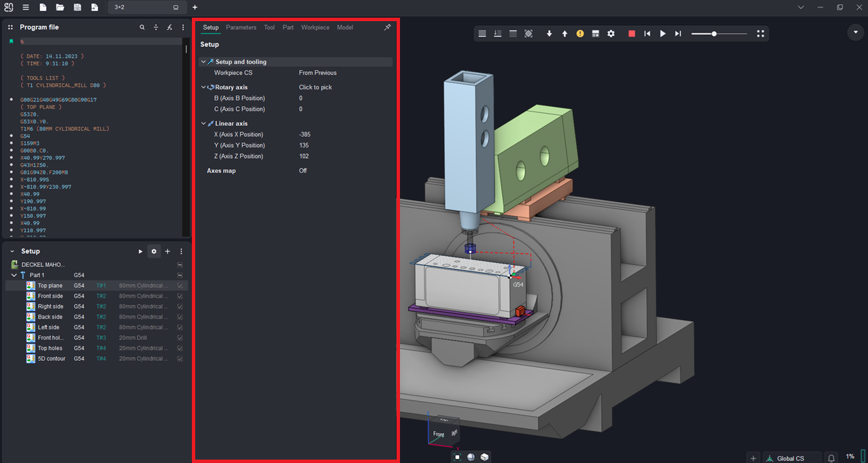Switch to the Parameters tab
The image size is (868, 463).
(241, 28)
